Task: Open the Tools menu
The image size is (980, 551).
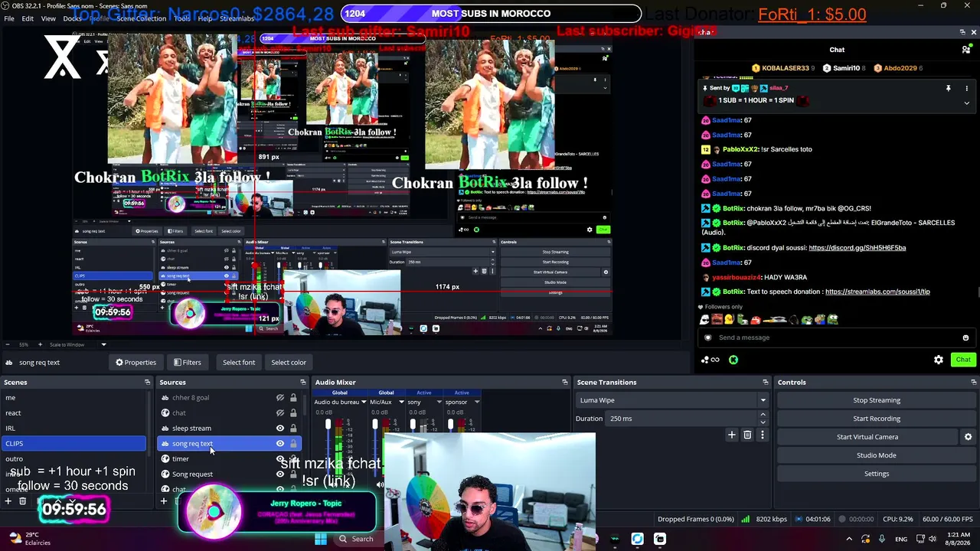Action: pos(182,18)
